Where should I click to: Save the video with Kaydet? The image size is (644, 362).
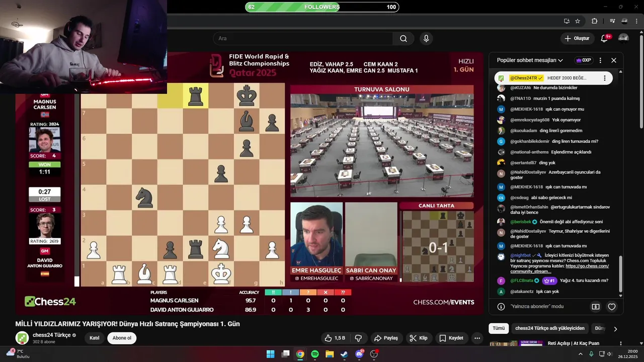pos(451,338)
